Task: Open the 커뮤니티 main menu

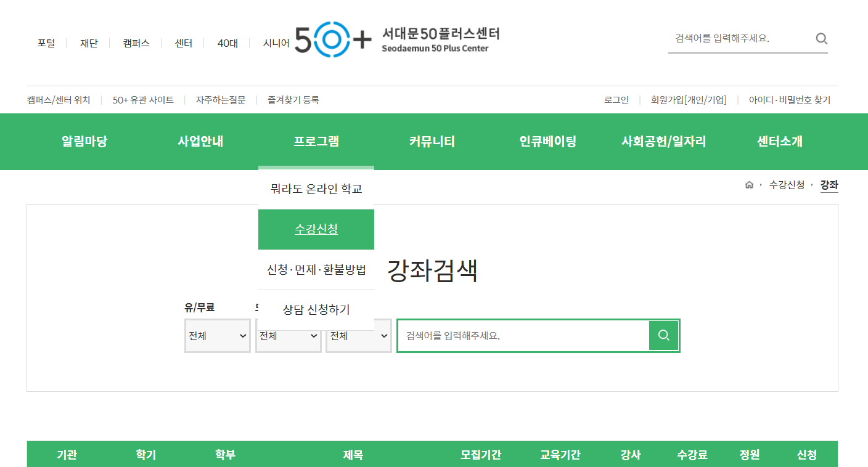Action: pos(432,142)
